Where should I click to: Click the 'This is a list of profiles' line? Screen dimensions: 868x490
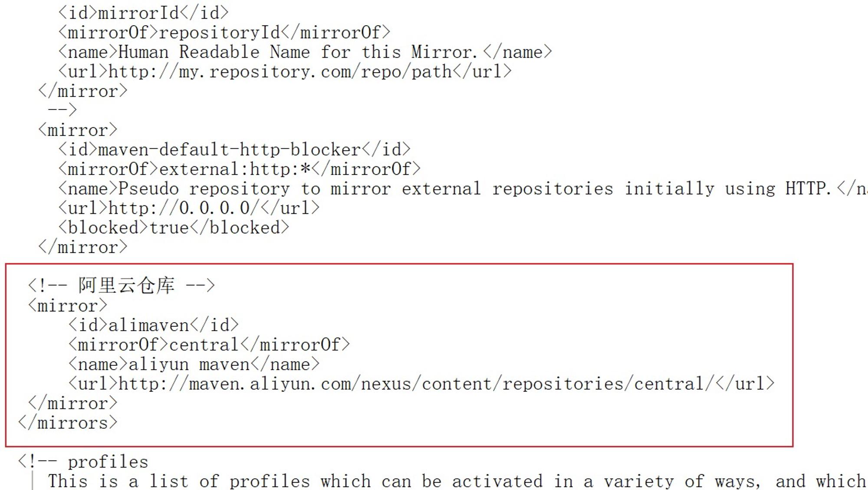tap(457, 481)
